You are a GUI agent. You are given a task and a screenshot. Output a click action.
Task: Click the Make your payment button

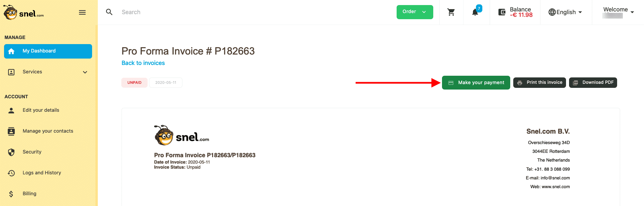point(476,83)
